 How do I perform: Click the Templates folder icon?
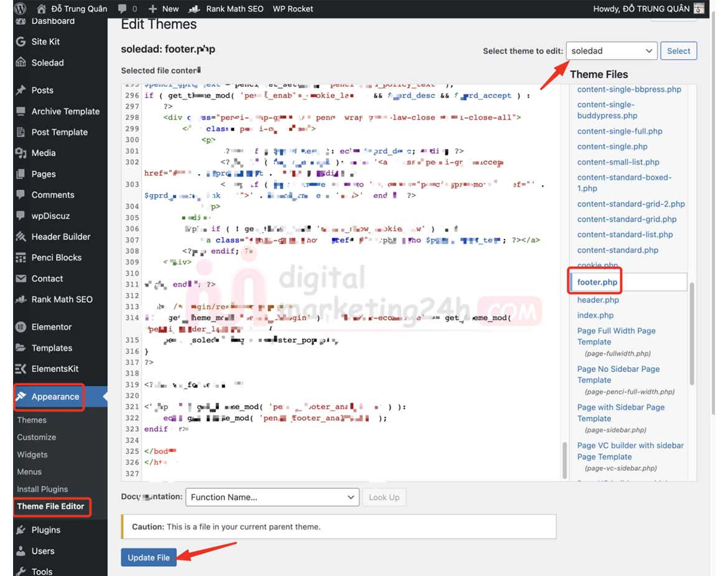pos(21,348)
